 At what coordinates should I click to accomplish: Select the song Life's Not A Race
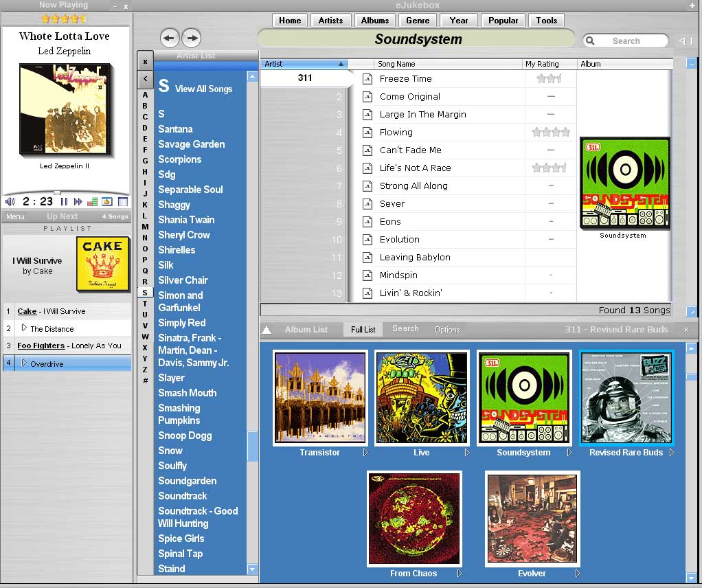[x=415, y=168]
